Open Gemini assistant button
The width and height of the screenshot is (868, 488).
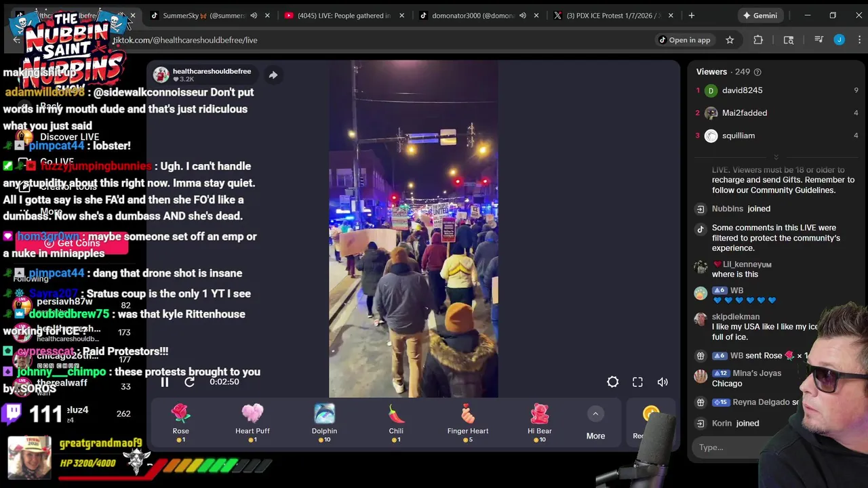point(759,16)
